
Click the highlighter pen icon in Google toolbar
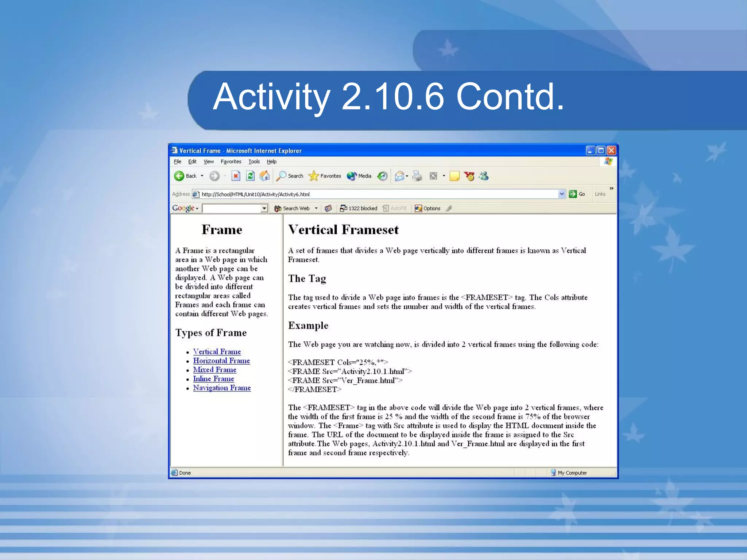click(x=449, y=208)
